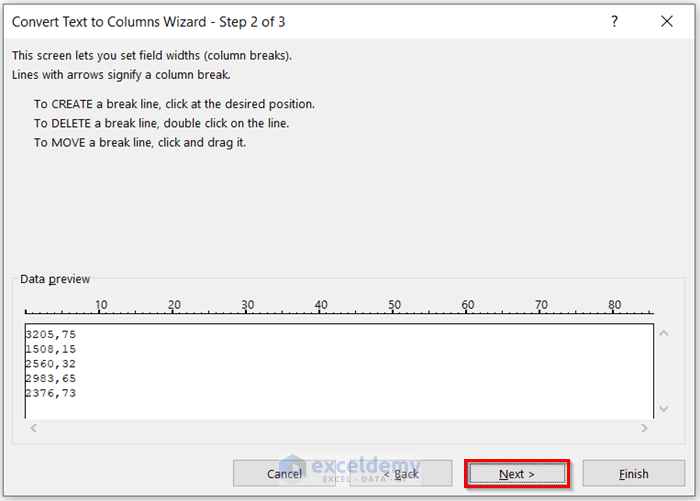
Task: Cancel the Text to Columns wizard
Action: (x=284, y=473)
